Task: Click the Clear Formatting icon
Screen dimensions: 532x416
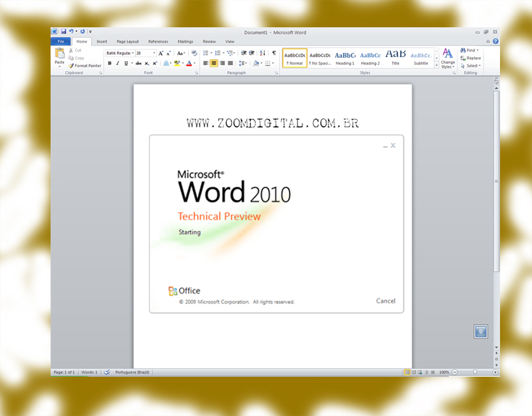Action: coord(194,53)
